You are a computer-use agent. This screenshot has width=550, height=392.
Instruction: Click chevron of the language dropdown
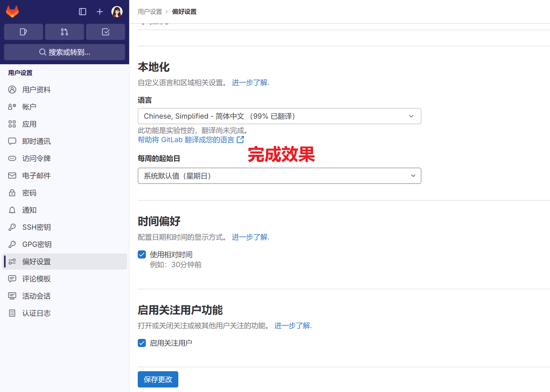[x=411, y=116]
